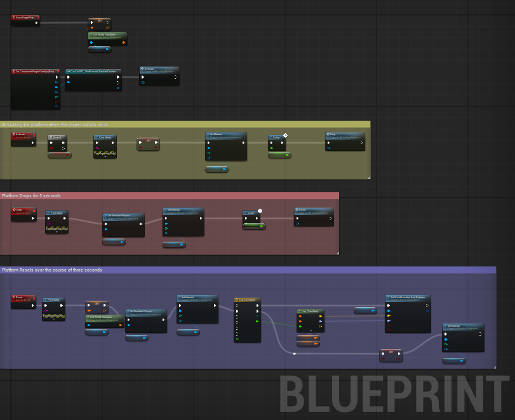This screenshot has height=420, width=515.
Task: Click the yellow New Location pin on Set World Location
Action: (x=389, y=316)
